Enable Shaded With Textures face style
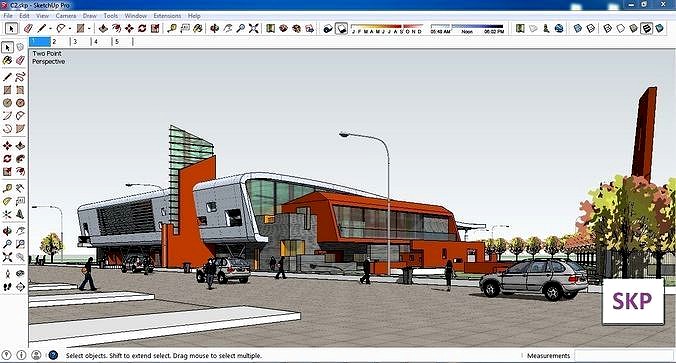 point(646,28)
